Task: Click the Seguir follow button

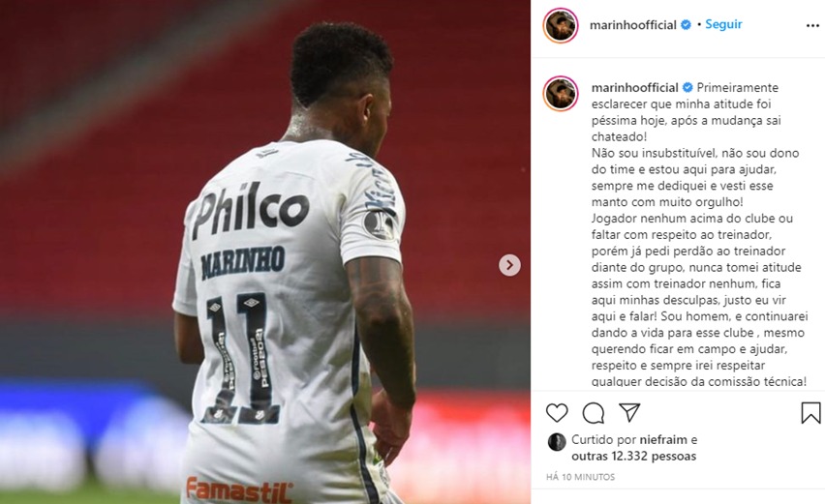Action: [x=723, y=24]
